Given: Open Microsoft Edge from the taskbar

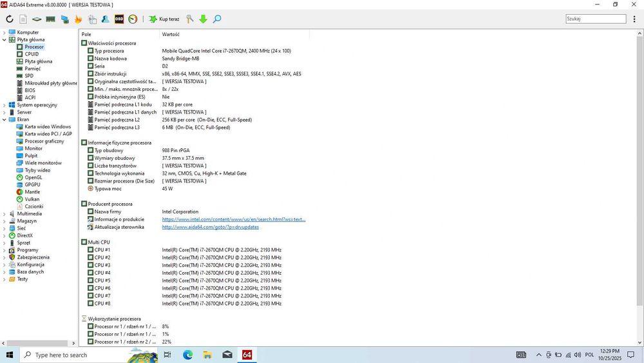Looking at the screenshot, I should coord(187,355).
